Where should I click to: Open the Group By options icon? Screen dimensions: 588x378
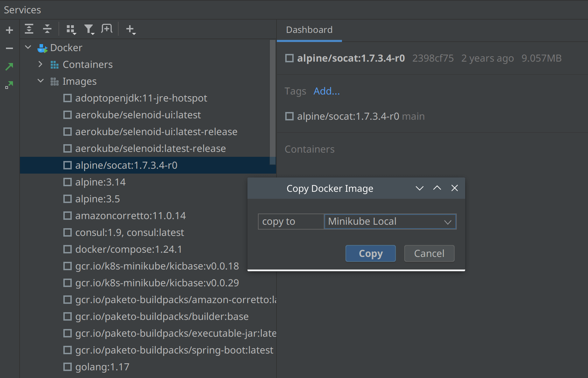tap(71, 29)
